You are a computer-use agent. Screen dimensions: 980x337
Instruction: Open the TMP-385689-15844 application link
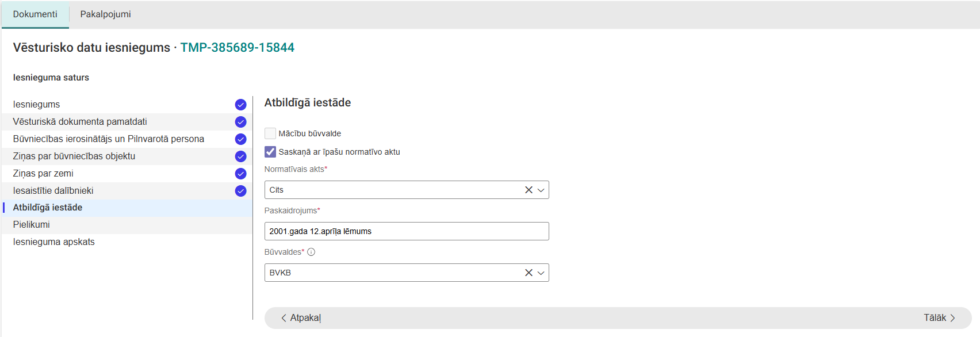pos(237,48)
